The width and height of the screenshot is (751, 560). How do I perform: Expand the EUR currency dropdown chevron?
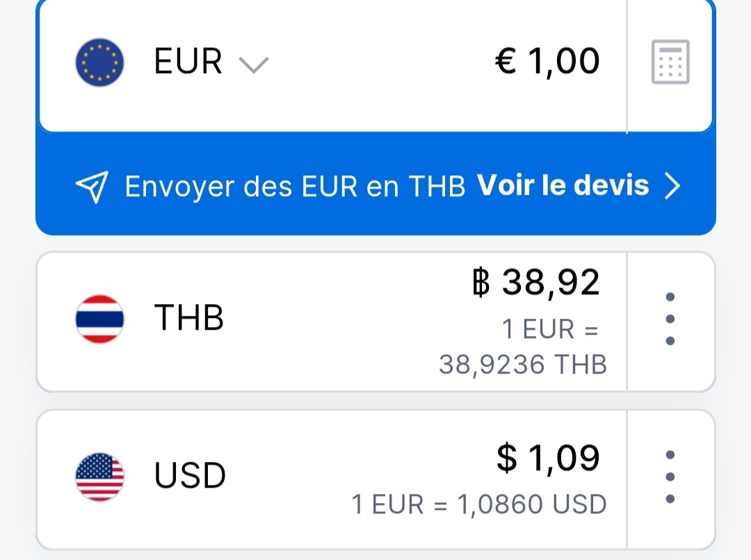[253, 65]
